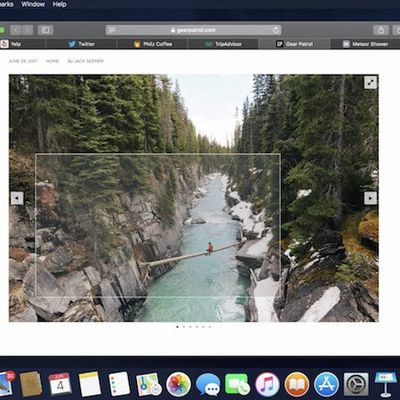
Task: Open the Window menu
Action: coord(33,4)
